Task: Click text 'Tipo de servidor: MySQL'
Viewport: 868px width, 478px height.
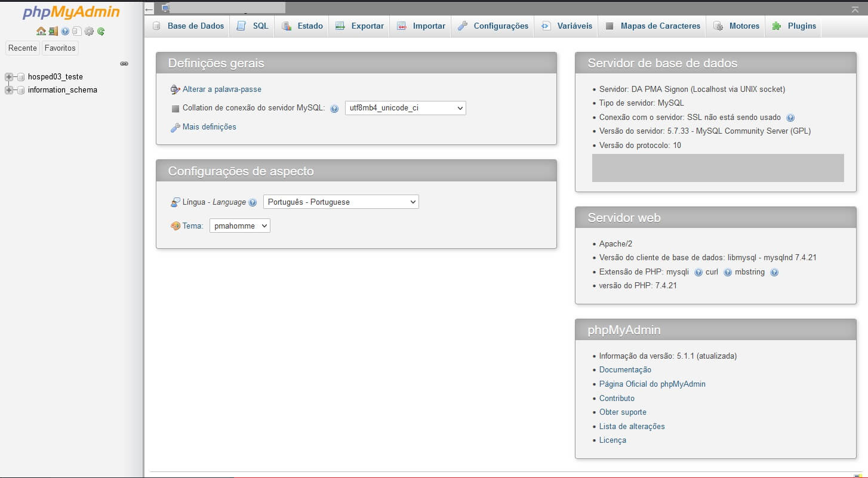Action: point(642,103)
